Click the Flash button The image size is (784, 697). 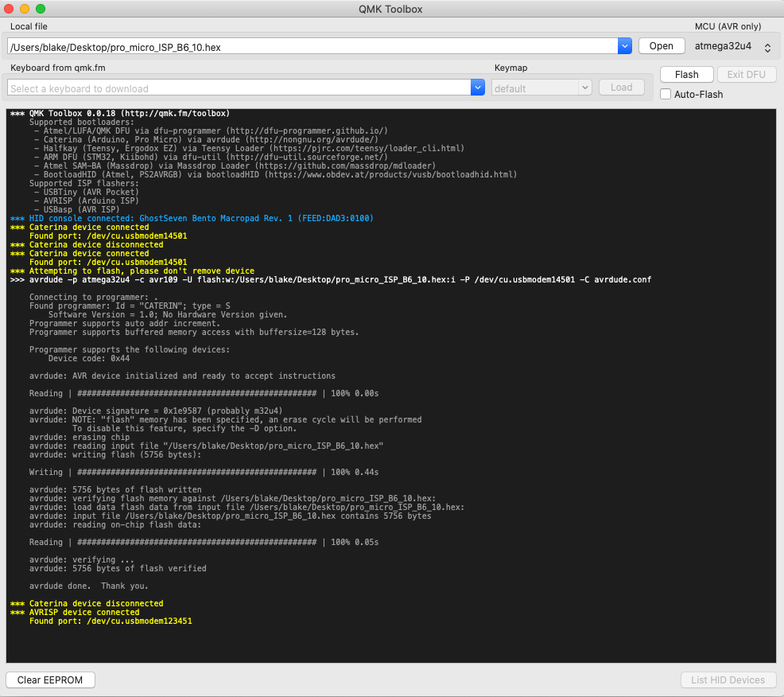[686, 75]
